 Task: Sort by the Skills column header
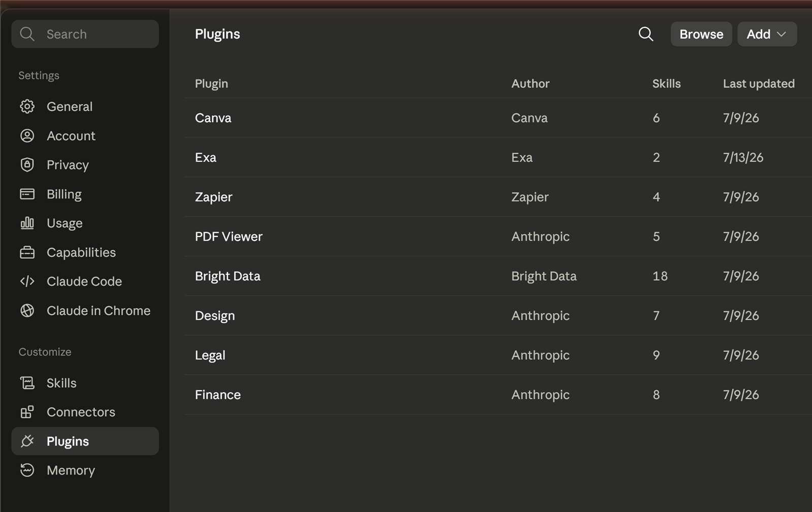[x=666, y=84]
